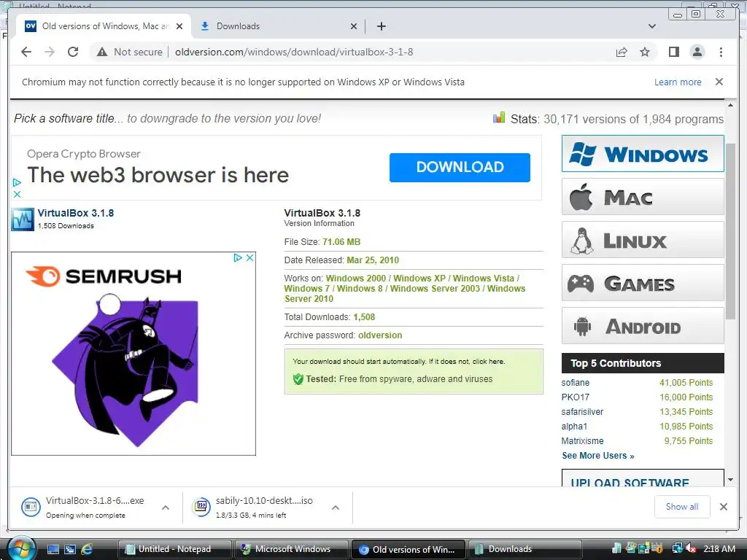Open contributor PKO17's profile
Viewport: 747px width, 560px height.
coord(575,397)
